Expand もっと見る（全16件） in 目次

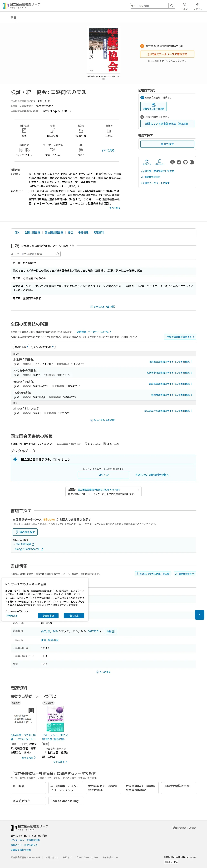103,307
